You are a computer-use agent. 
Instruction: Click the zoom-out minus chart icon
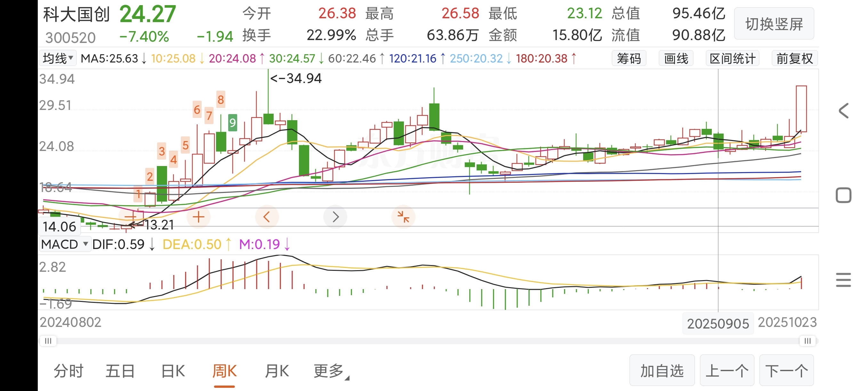coord(131,217)
